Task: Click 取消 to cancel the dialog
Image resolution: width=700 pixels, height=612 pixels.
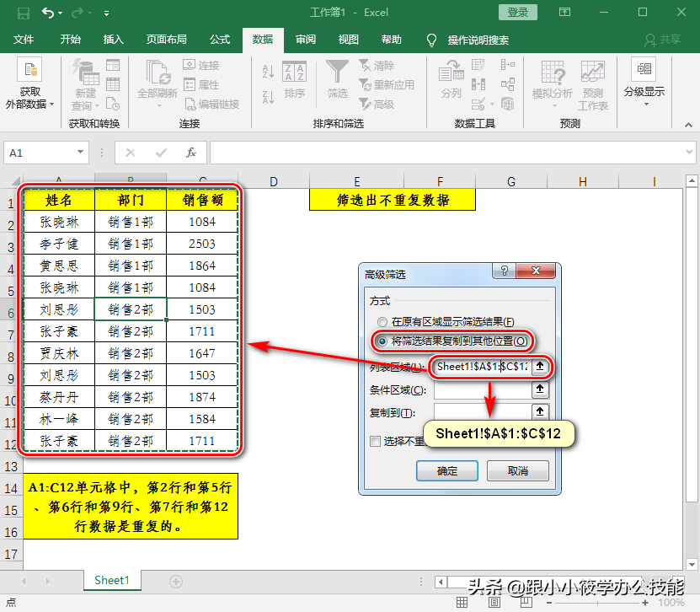Action: click(x=517, y=471)
